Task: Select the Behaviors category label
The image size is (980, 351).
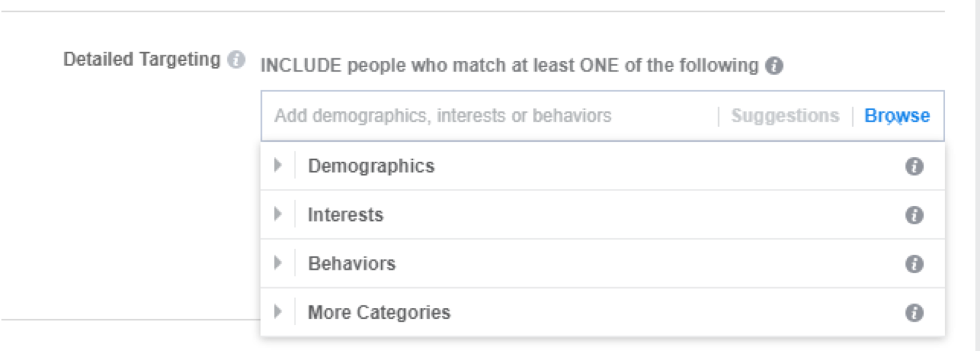Action: pyautogui.click(x=351, y=264)
